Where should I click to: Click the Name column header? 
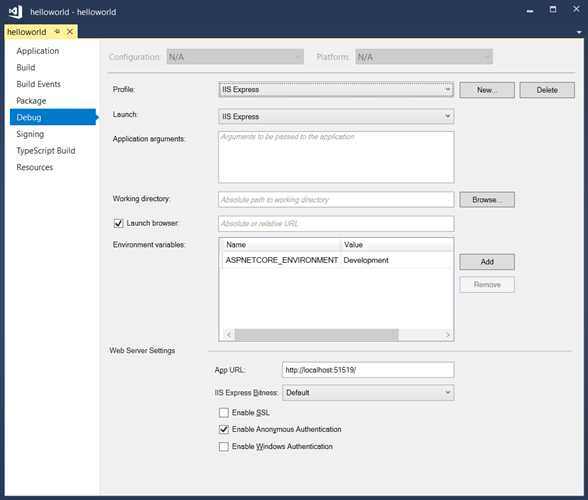[x=282, y=245]
